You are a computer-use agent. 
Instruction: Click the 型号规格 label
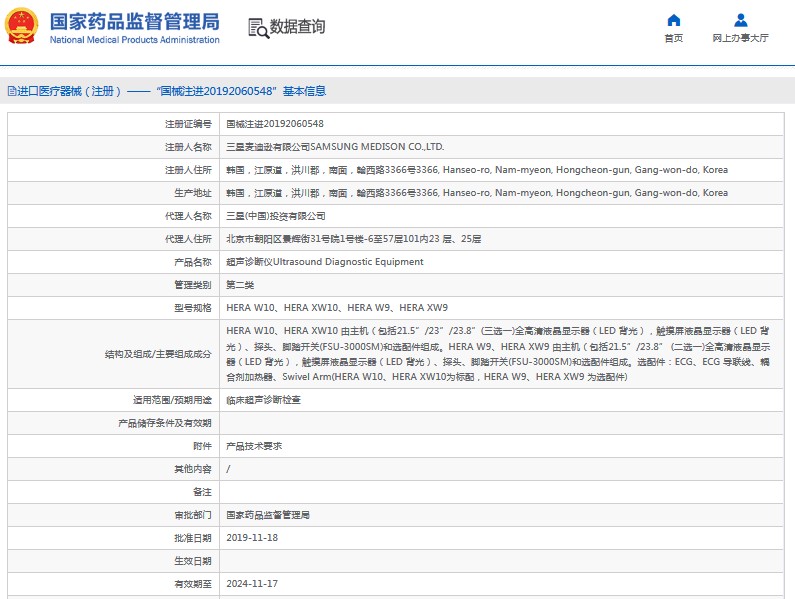(x=193, y=308)
